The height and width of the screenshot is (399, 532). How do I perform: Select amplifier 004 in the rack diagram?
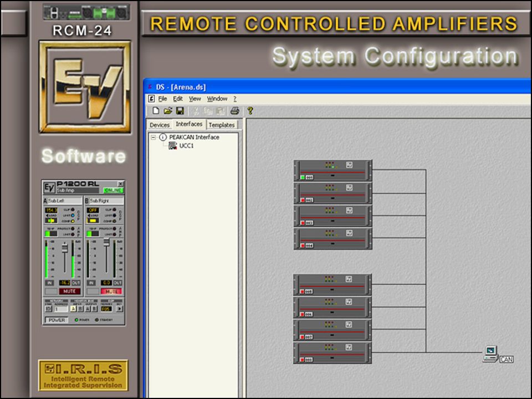[x=332, y=239]
